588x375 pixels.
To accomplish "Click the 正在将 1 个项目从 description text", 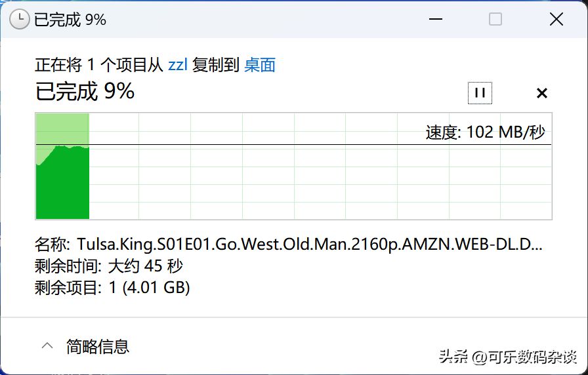I will [x=99, y=65].
